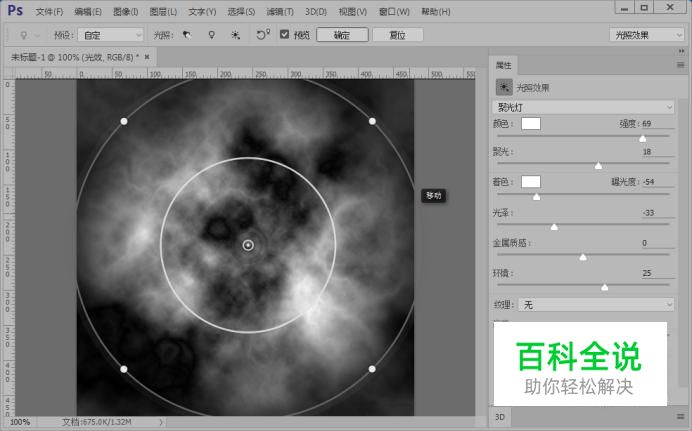692x431 pixels.
Task: Click the 金属质感 metallic slider handle
Action: pyautogui.click(x=583, y=257)
